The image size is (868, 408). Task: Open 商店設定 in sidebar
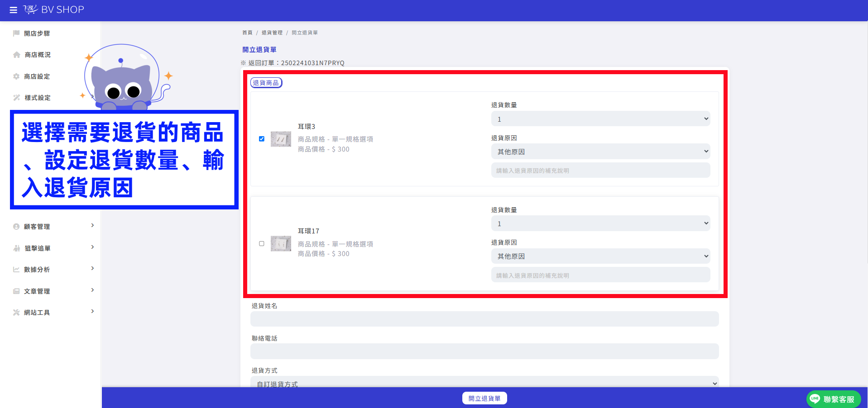click(37, 76)
